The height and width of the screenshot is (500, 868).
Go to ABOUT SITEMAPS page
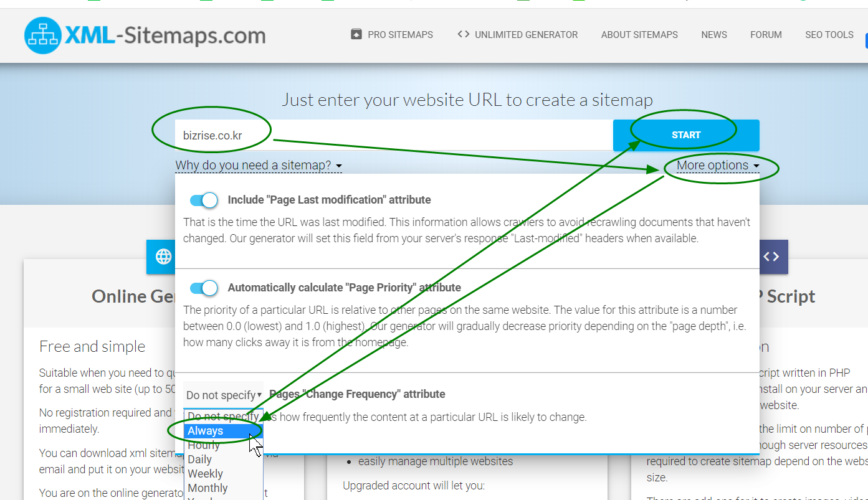point(639,35)
